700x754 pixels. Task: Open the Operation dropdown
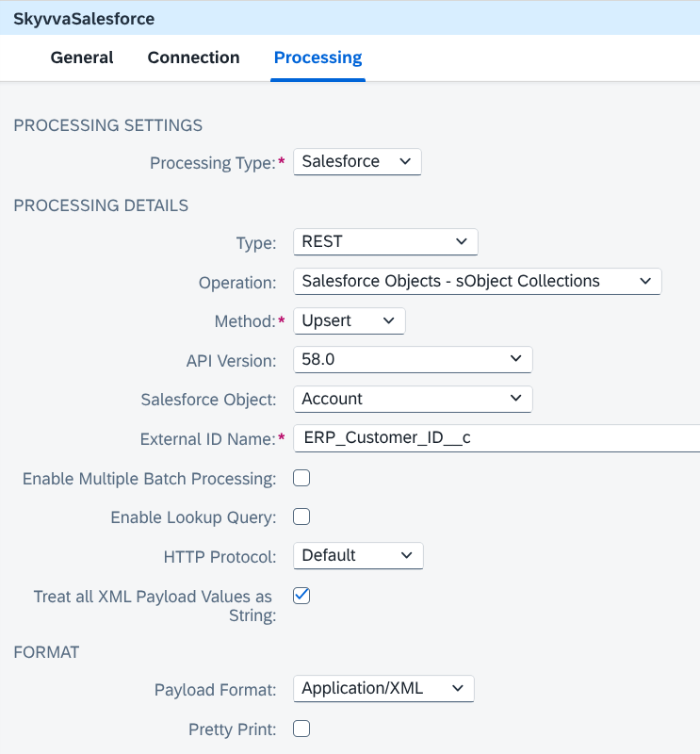pos(478,281)
